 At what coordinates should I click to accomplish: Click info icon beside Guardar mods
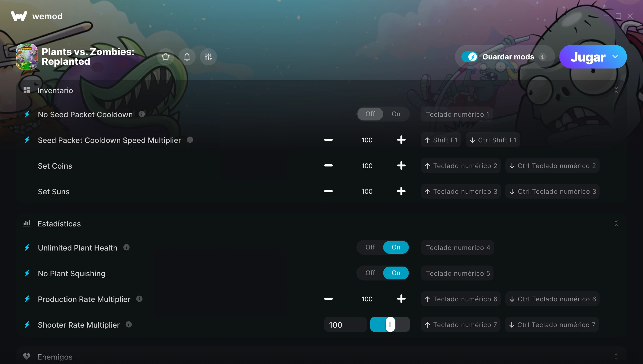tap(543, 57)
